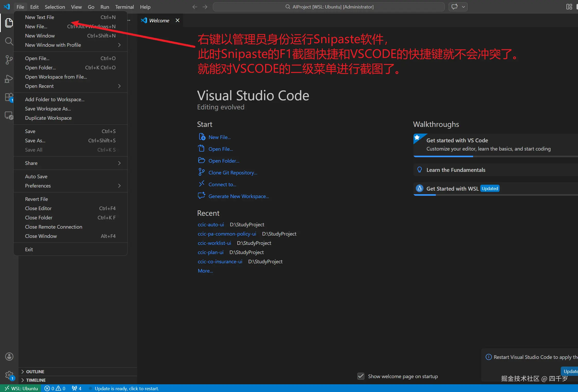Toggle Show welcome page on startup checkbox
Viewport: 578px width, 392px height.
point(361,376)
